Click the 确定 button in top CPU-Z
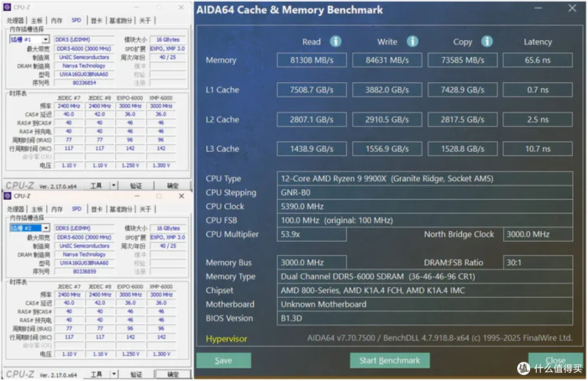The width and height of the screenshot is (588, 381). pos(173,186)
